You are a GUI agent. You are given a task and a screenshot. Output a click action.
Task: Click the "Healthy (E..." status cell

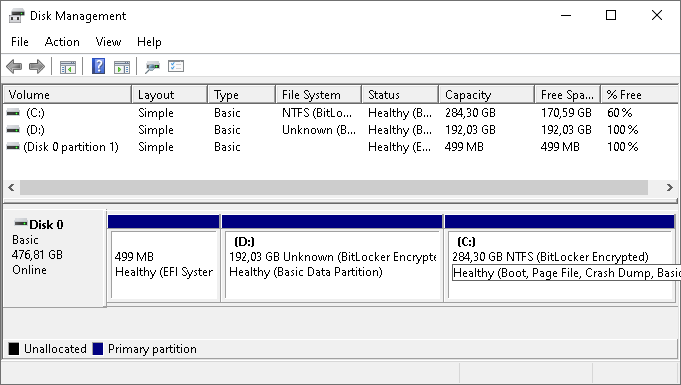pos(400,147)
